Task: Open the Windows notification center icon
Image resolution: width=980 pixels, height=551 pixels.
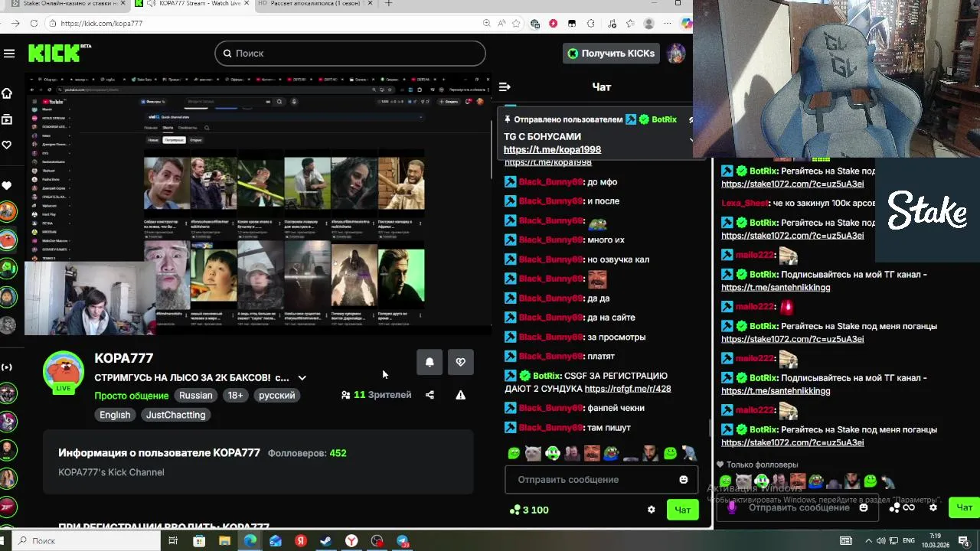Action: pyautogui.click(x=963, y=541)
